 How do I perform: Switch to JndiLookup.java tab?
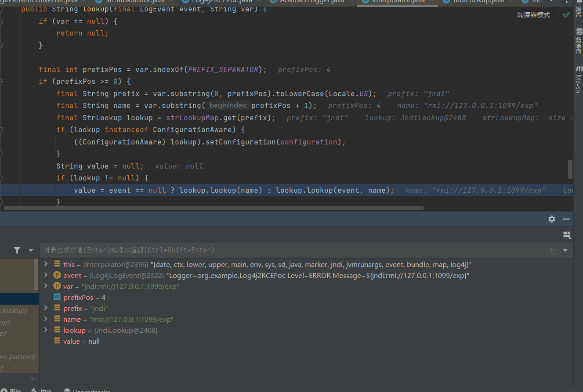tap(478, 1)
